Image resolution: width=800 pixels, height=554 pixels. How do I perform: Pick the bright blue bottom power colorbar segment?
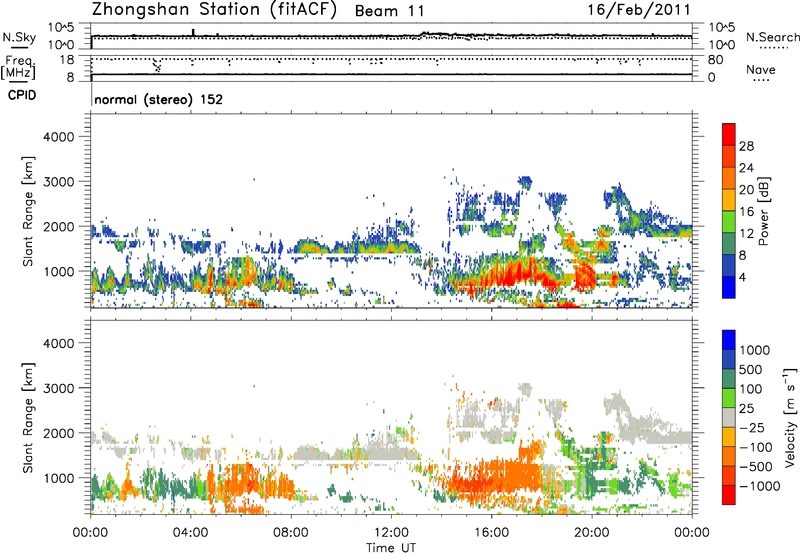pos(729,287)
